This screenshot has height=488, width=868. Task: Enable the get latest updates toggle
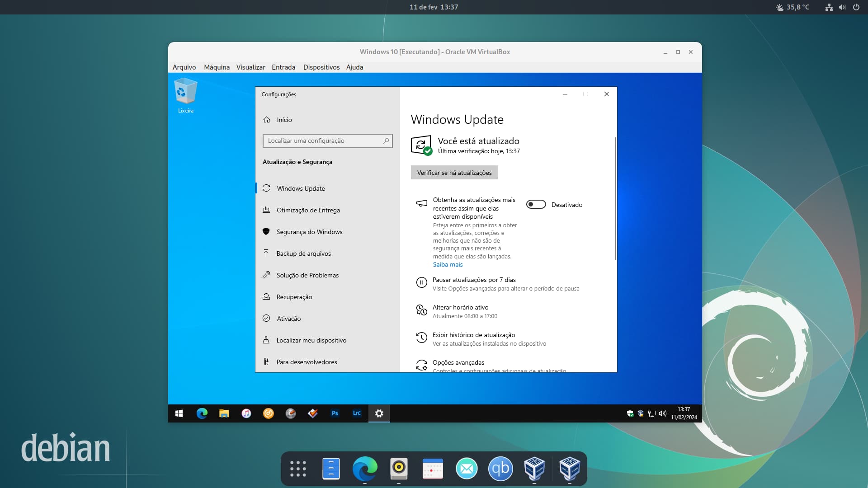[536, 205]
